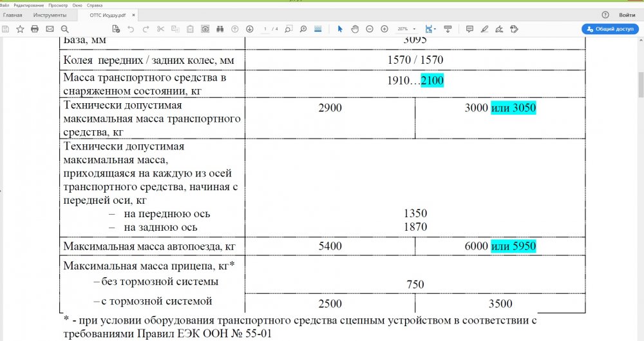Open the Просмотр menu
644x341 pixels.
58,5
